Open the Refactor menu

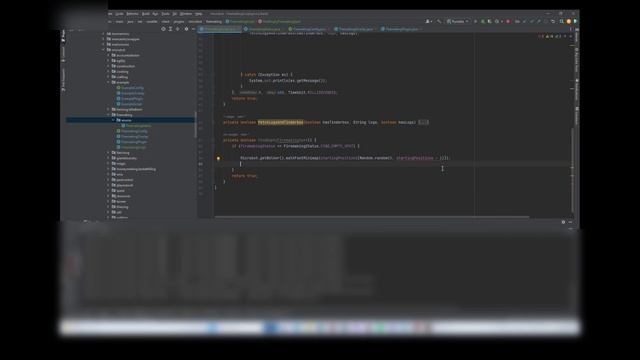pos(132,14)
